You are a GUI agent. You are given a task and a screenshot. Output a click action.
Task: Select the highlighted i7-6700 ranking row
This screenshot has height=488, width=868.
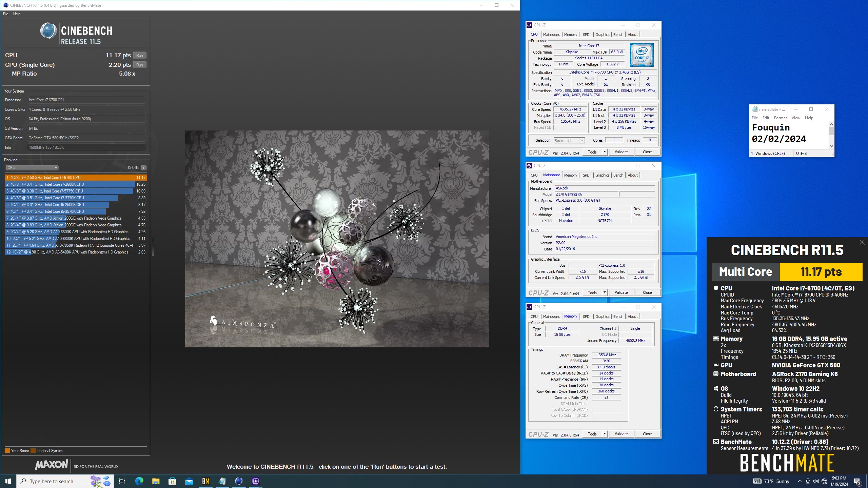[x=76, y=178]
